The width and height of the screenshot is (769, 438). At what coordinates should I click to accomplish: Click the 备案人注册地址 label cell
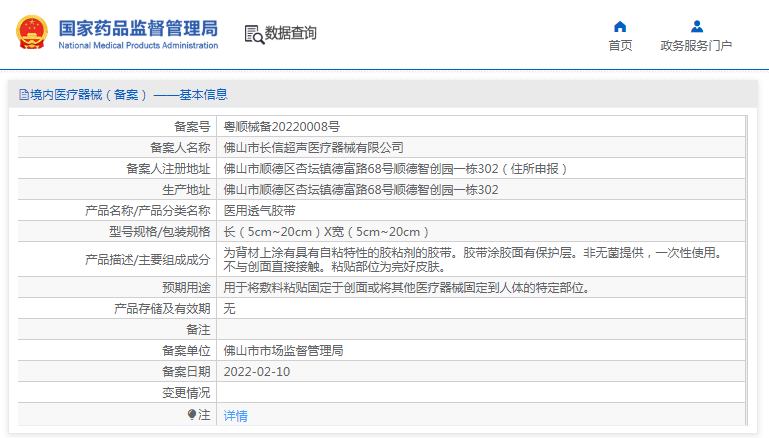(x=118, y=169)
